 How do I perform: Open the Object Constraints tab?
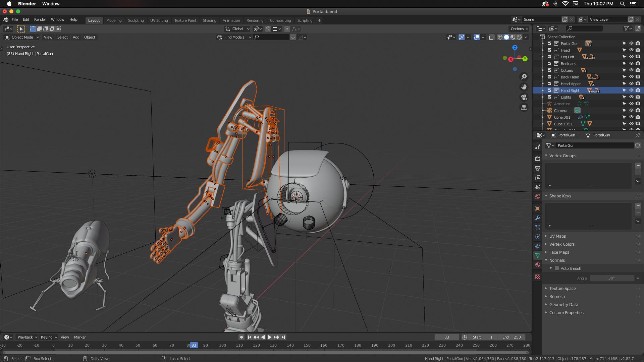[538, 246]
